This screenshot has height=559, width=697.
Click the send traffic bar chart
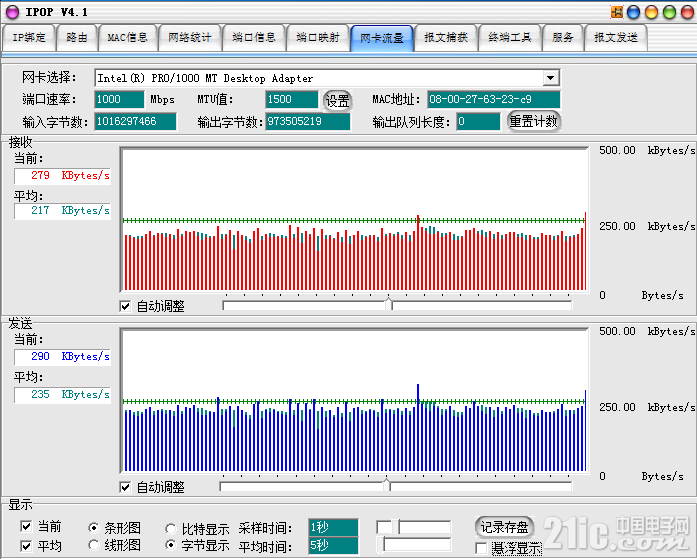tap(354, 401)
